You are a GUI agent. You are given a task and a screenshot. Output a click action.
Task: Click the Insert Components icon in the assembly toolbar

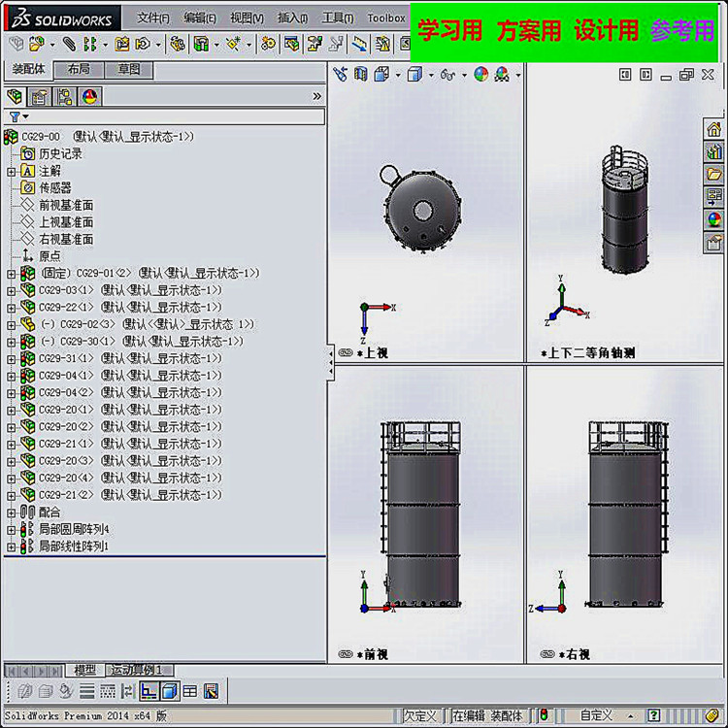point(37,44)
